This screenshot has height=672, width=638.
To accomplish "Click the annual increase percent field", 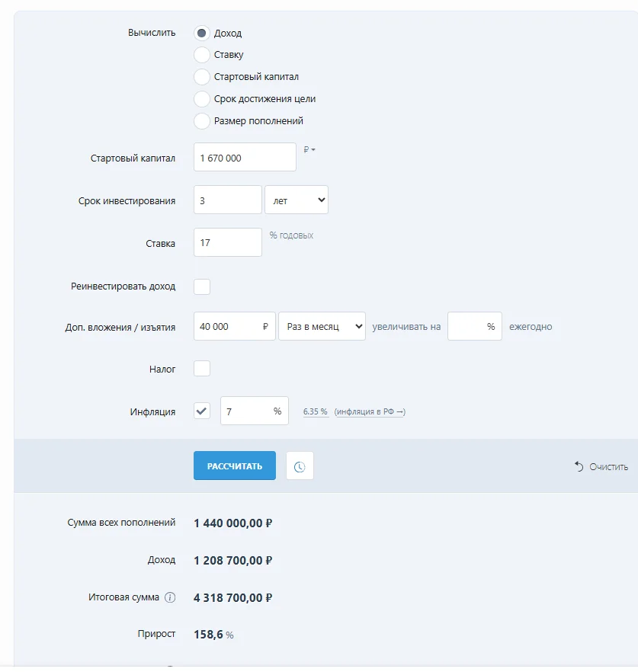I will [475, 326].
